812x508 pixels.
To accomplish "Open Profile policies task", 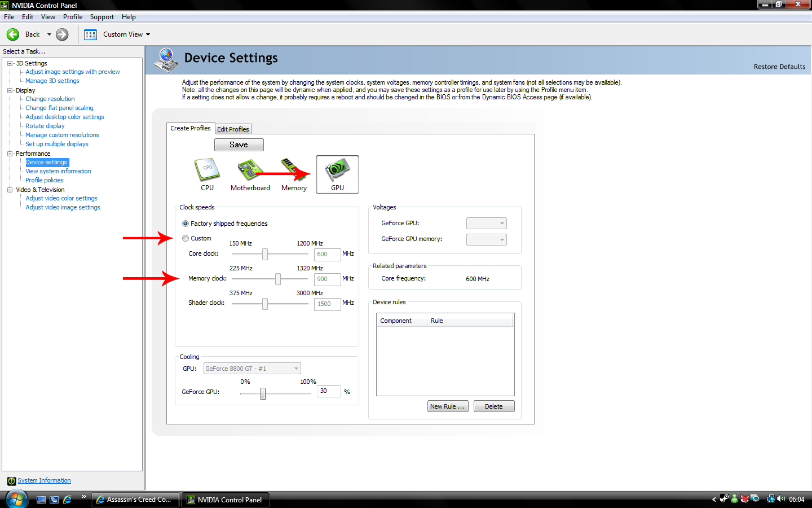I will [x=45, y=180].
